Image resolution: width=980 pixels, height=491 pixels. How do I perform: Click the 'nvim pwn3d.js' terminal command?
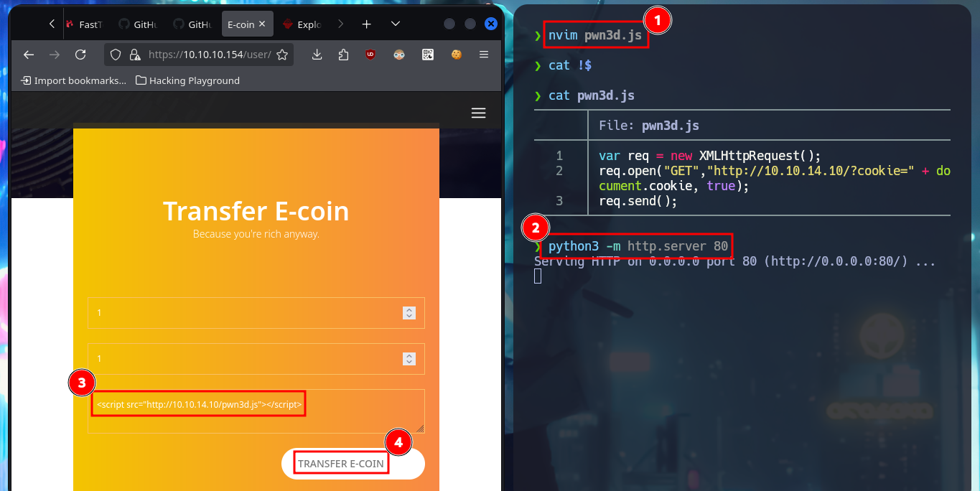pyautogui.click(x=597, y=34)
